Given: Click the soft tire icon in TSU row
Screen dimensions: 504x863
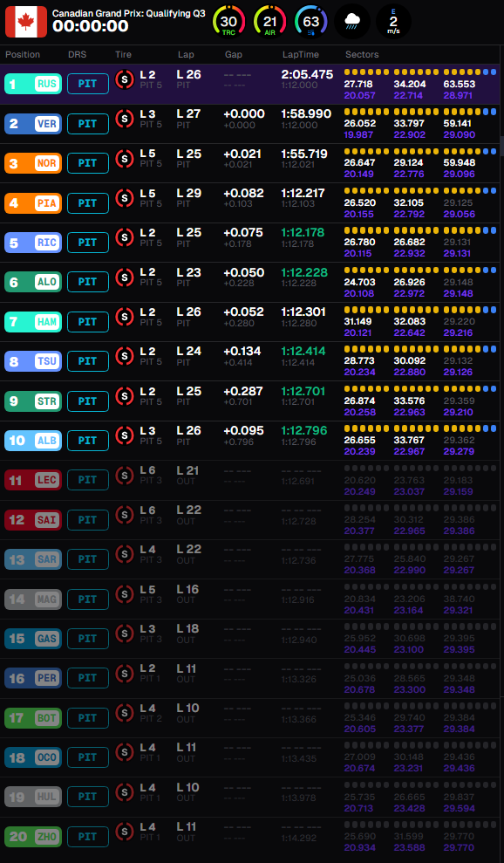Looking at the screenshot, I should 125,356.
